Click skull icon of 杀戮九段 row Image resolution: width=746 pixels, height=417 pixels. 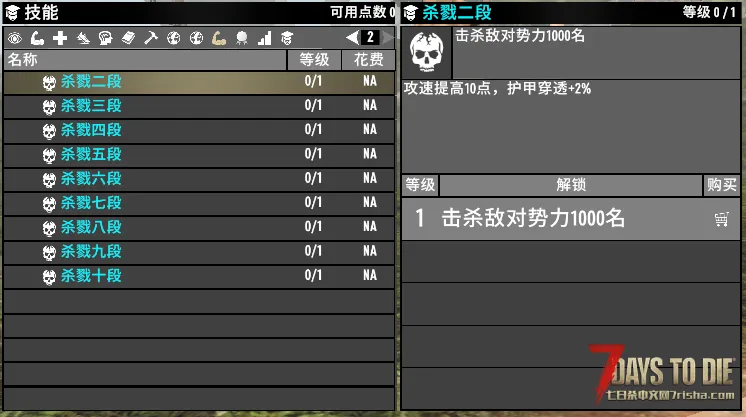(49, 253)
